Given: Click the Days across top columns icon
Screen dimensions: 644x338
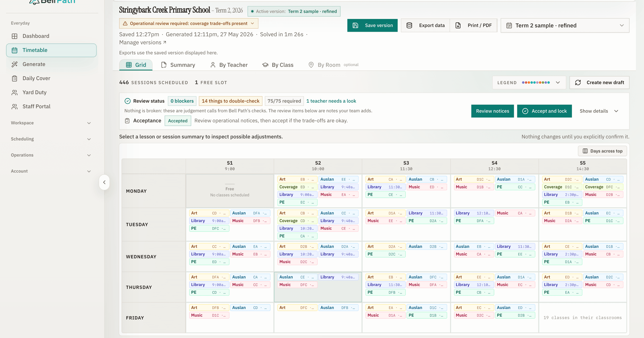Looking at the screenshot, I should pos(585,151).
